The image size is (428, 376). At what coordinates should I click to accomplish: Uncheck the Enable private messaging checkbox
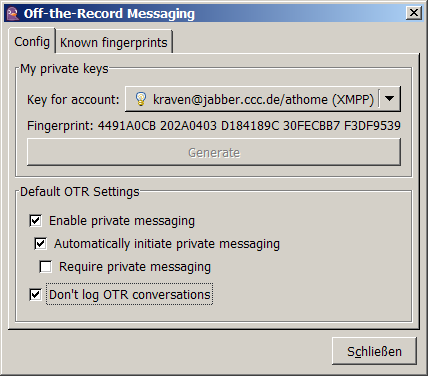click(36, 221)
